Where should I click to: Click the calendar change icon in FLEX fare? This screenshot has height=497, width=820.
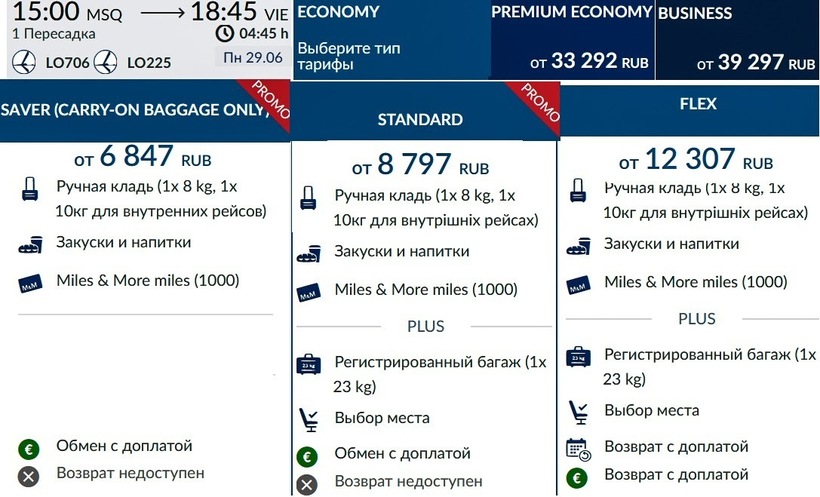(578, 448)
